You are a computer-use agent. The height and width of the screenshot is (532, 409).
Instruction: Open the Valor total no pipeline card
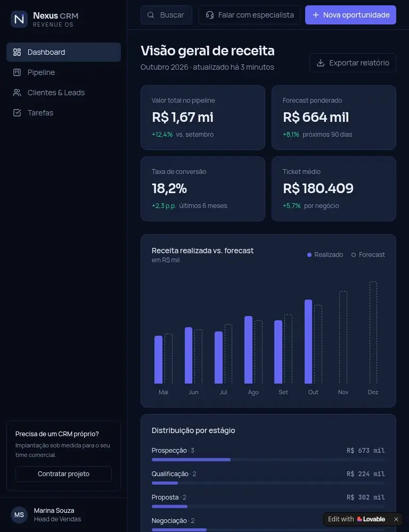point(203,118)
